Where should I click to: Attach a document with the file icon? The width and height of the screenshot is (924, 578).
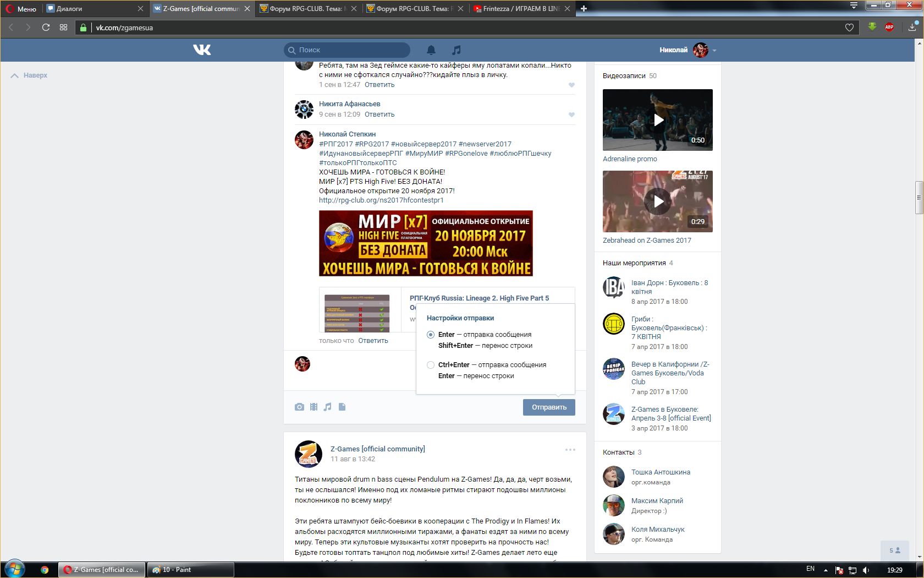342,407
